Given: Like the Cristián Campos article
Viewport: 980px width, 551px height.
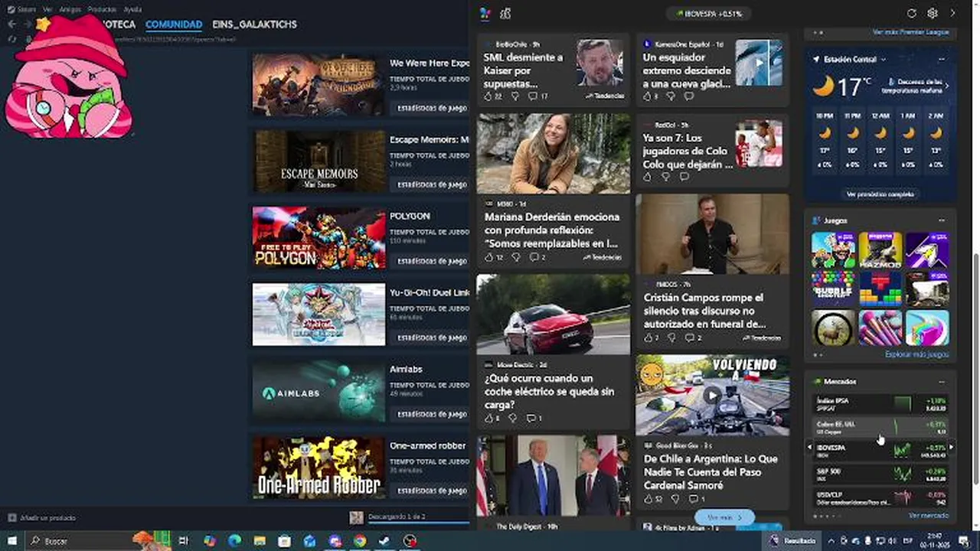Looking at the screenshot, I should point(648,337).
